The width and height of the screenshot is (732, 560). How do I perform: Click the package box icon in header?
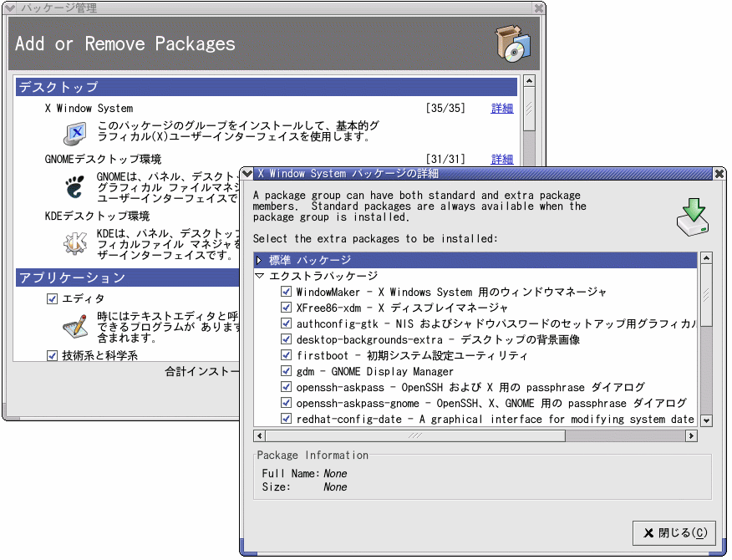(x=513, y=43)
